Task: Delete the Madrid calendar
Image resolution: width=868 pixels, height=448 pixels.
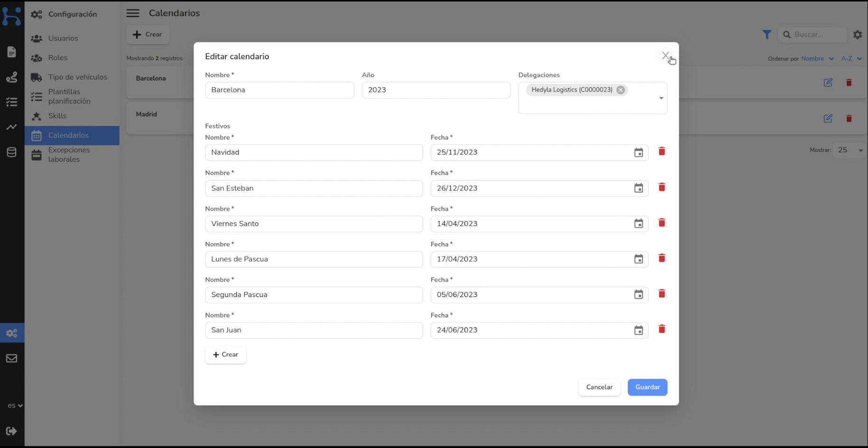Action: (849, 118)
